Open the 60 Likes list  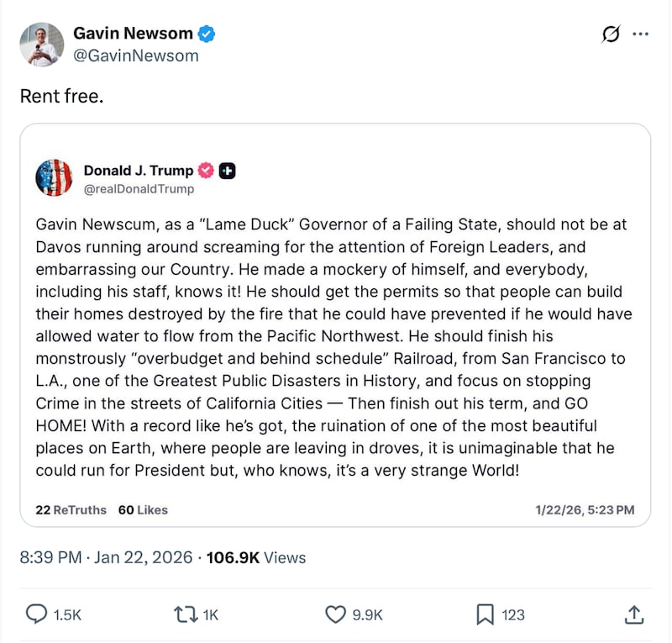[144, 510]
